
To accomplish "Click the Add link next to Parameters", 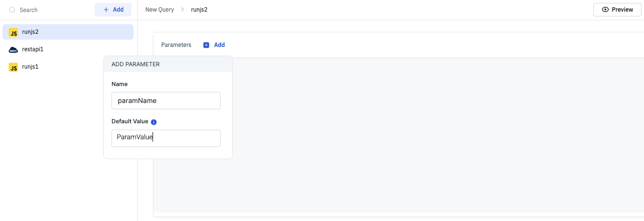I will [x=219, y=45].
